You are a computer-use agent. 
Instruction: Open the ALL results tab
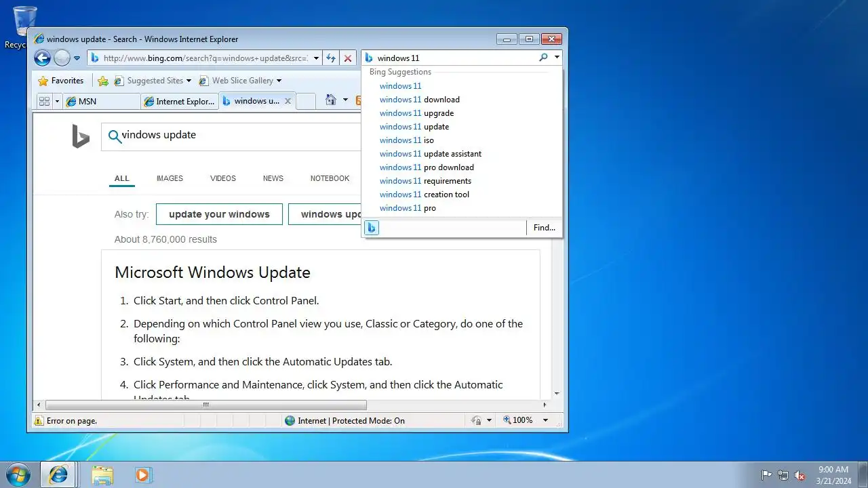(122, 179)
